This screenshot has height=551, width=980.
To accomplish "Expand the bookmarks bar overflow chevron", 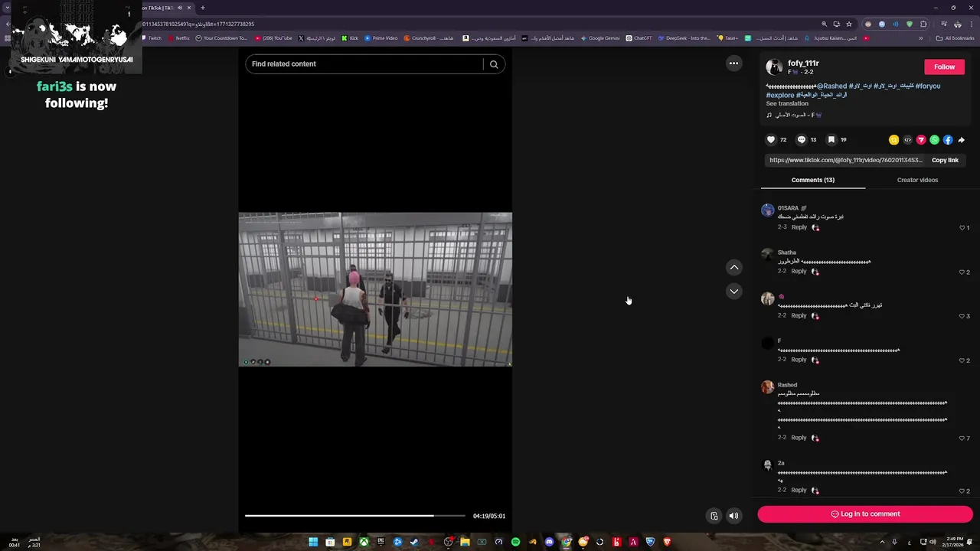I will click(921, 38).
